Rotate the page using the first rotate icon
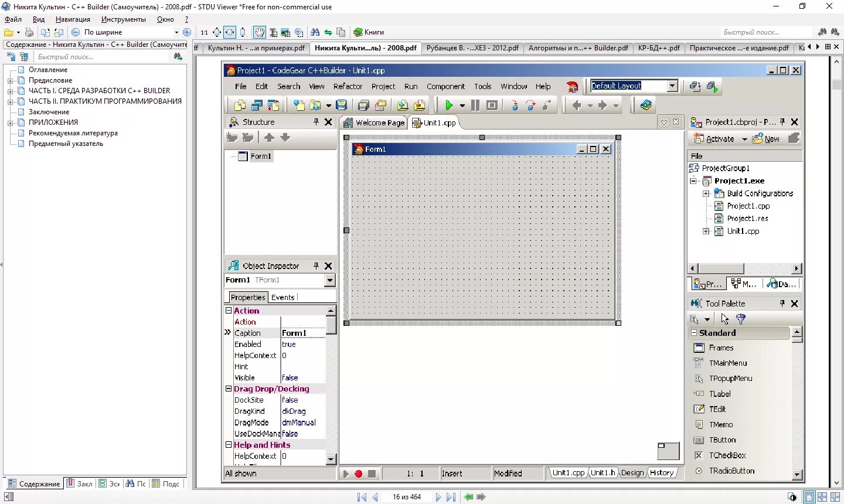The width and height of the screenshot is (844, 504). point(46,32)
